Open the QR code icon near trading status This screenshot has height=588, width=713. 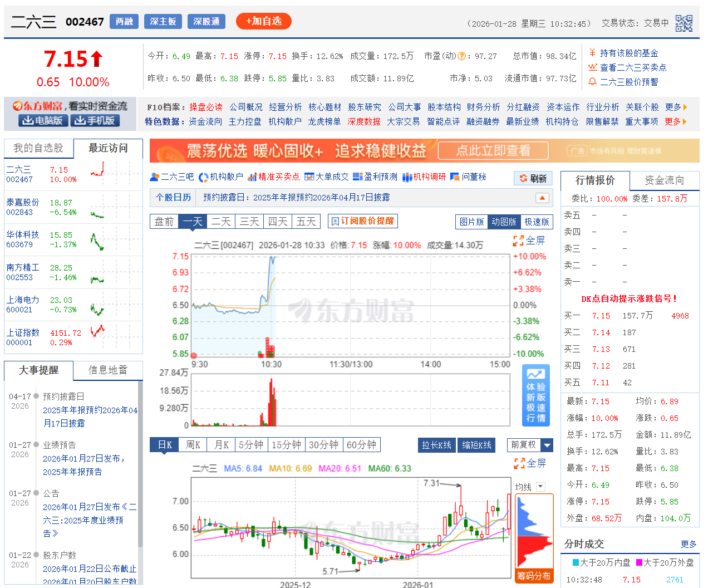[x=684, y=23]
